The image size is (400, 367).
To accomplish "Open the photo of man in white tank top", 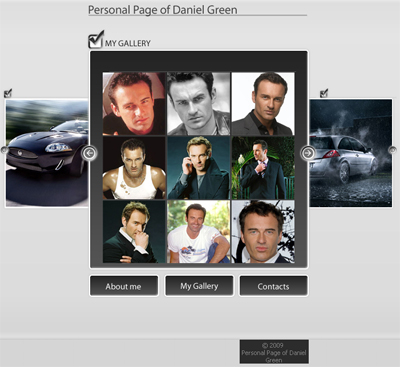I will (134, 168).
